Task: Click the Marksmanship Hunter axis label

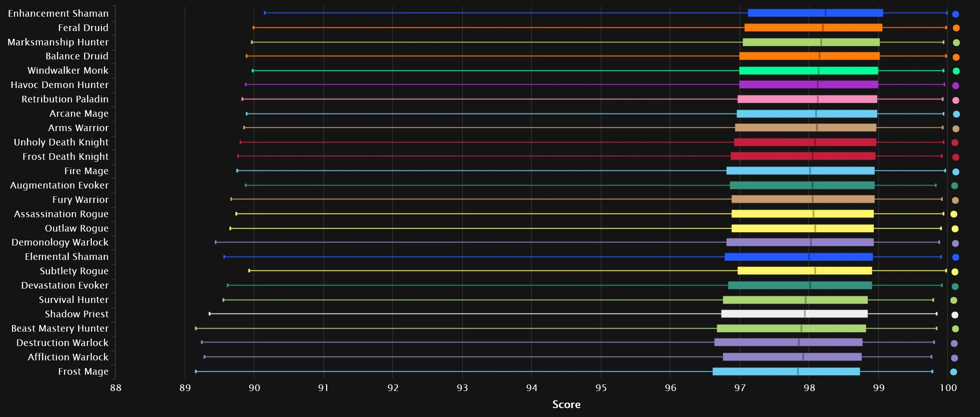Action: point(58,42)
